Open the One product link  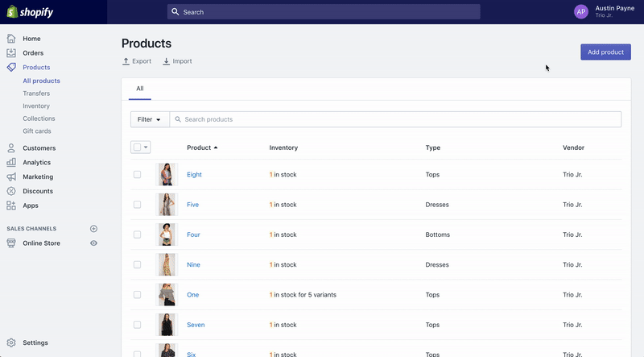click(192, 294)
